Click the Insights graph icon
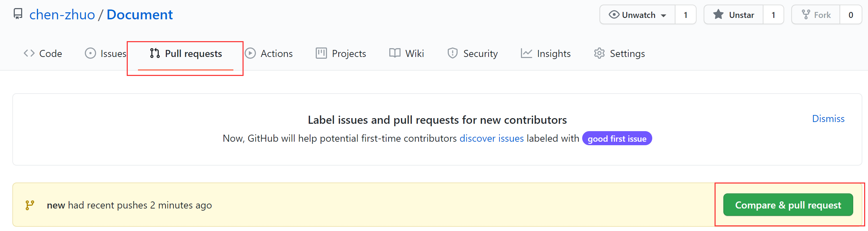This screenshot has height=231, width=868. point(527,53)
